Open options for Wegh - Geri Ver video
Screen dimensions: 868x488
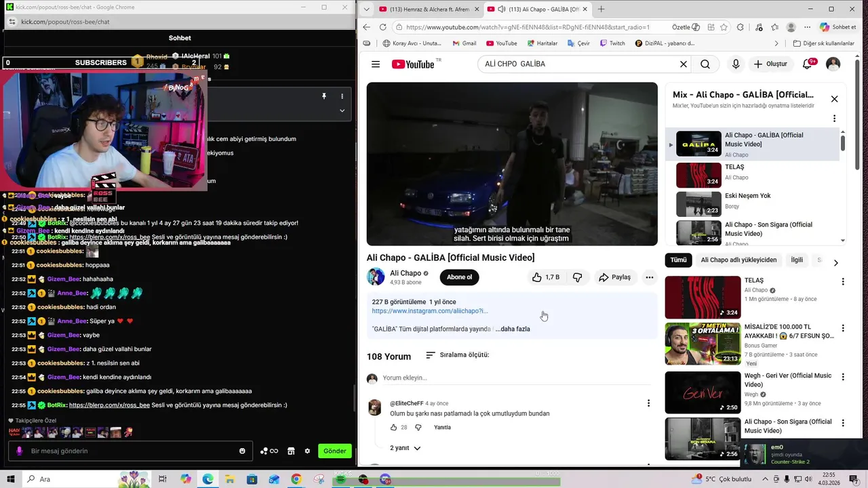click(x=843, y=377)
